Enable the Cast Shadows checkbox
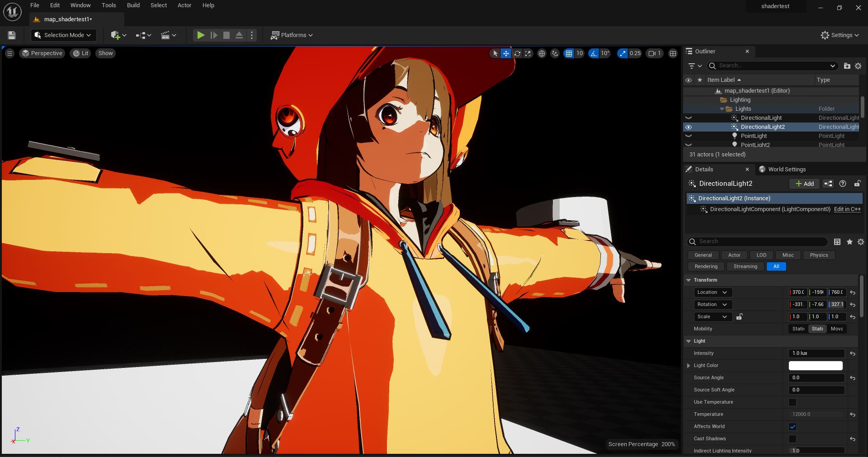The image size is (868, 457). pos(793,439)
